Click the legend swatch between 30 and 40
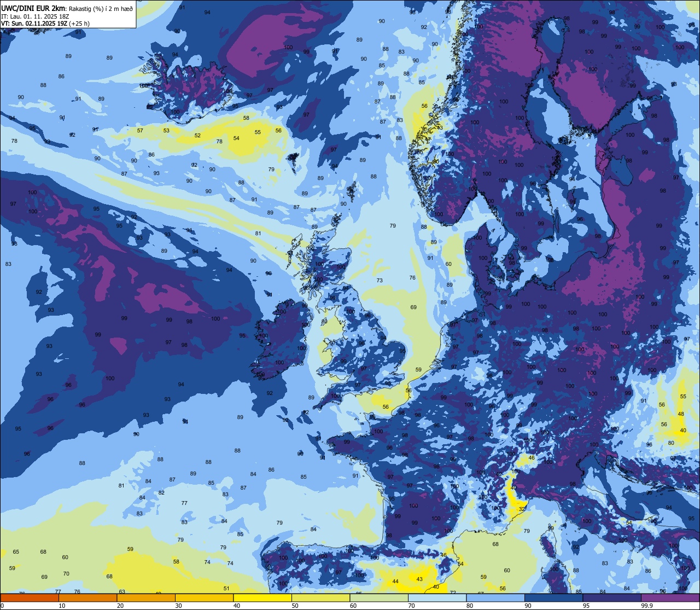Screen dimensions: 700x610 (204, 597)
